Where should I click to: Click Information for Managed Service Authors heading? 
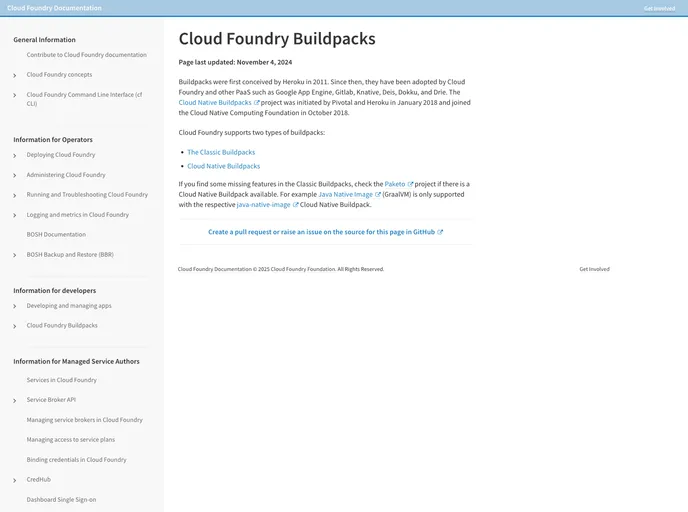[76, 362]
